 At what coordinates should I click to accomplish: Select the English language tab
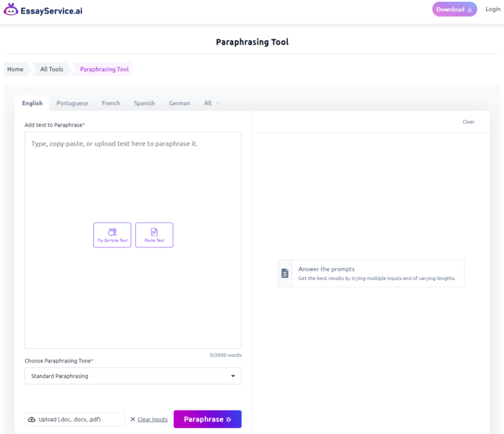(32, 104)
